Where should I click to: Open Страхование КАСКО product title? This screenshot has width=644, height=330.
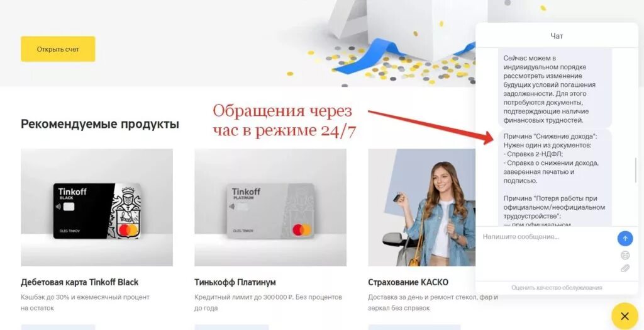[408, 282]
